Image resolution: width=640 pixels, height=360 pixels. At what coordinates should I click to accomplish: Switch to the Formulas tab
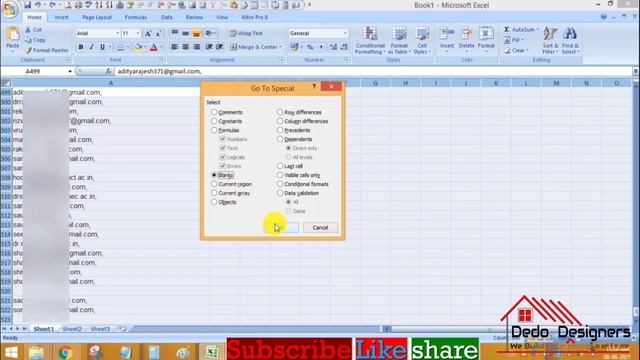(136, 18)
